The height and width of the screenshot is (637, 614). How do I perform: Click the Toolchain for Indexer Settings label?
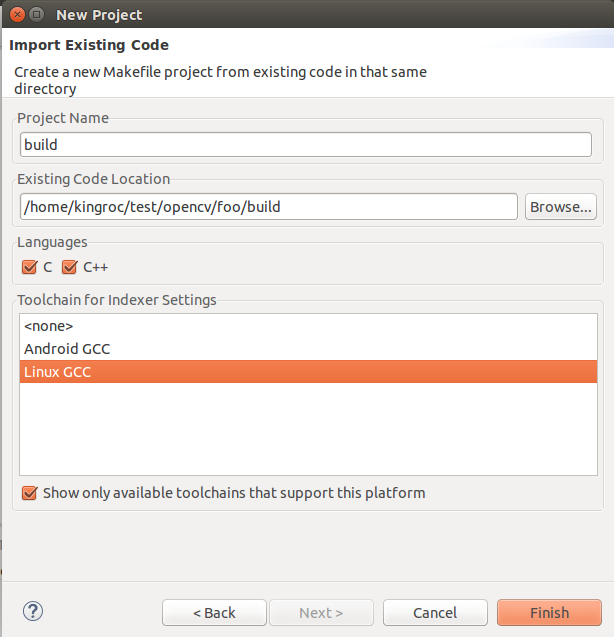[x=117, y=300]
